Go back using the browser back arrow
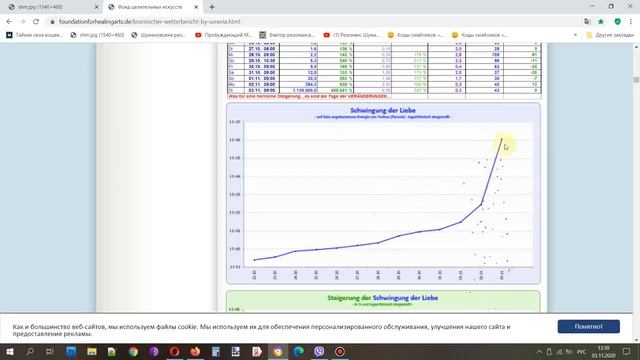Image resolution: width=640 pixels, height=360 pixels. (x=9, y=22)
